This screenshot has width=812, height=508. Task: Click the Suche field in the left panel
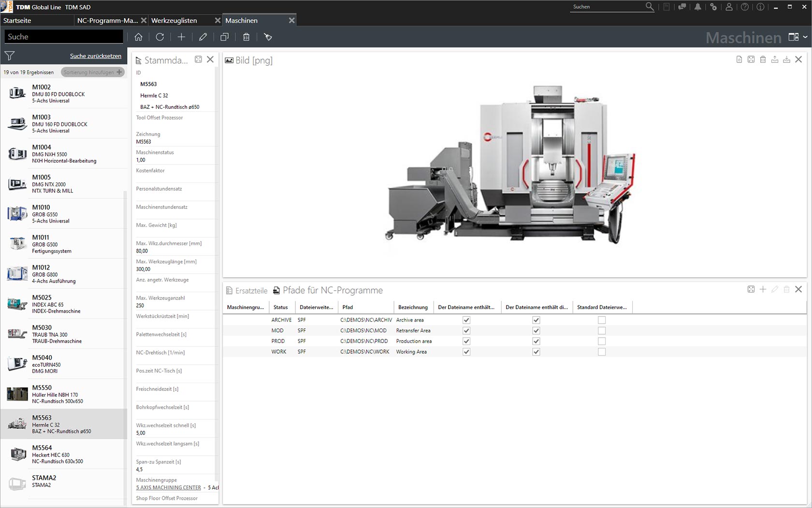click(63, 37)
